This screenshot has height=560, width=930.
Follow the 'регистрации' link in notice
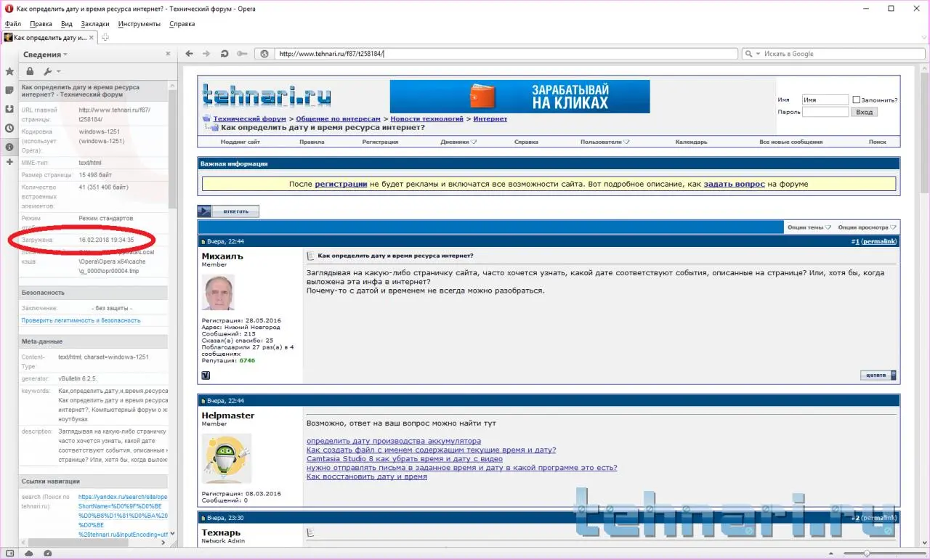click(341, 184)
